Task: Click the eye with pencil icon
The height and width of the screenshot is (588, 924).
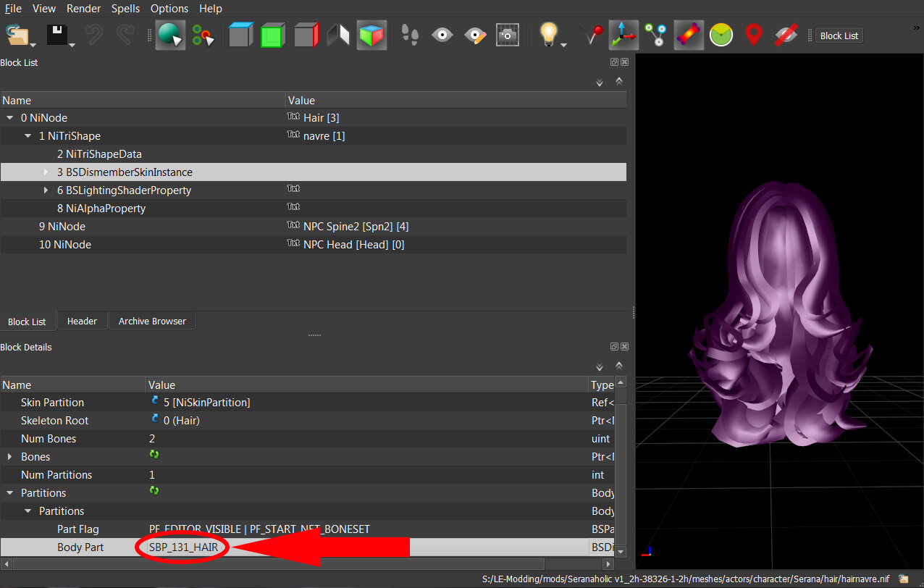Action: point(474,35)
